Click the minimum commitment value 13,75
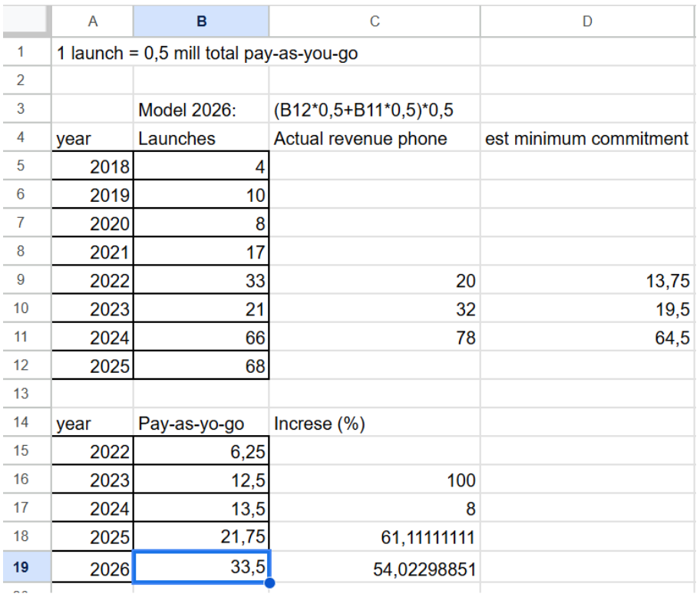The height and width of the screenshot is (597, 700). 587,281
